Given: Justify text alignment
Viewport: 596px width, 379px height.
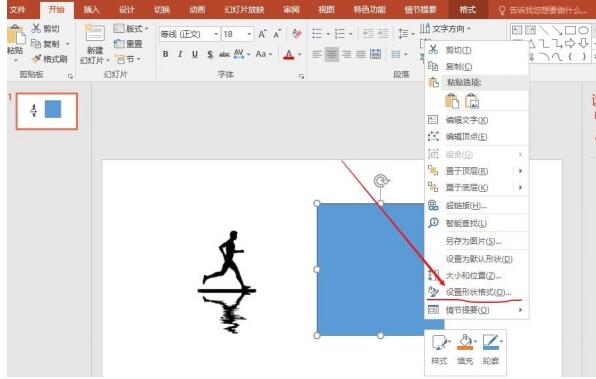Looking at the screenshot, I should click(361, 55).
